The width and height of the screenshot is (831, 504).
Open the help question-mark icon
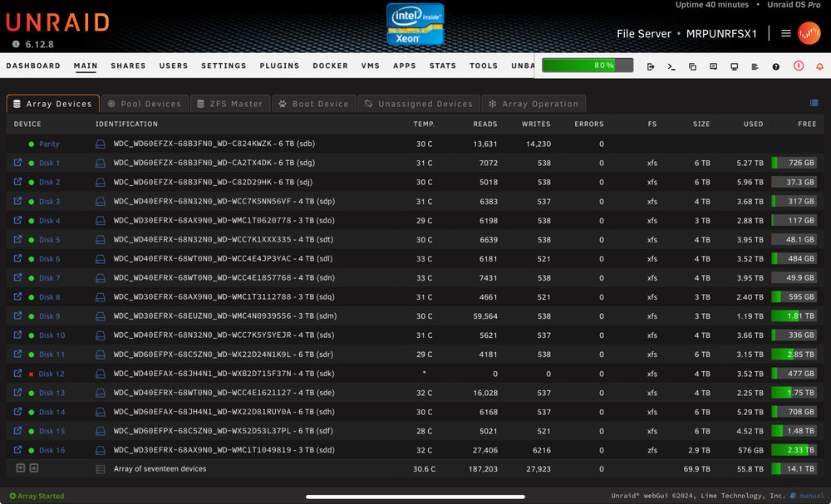pos(776,66)
